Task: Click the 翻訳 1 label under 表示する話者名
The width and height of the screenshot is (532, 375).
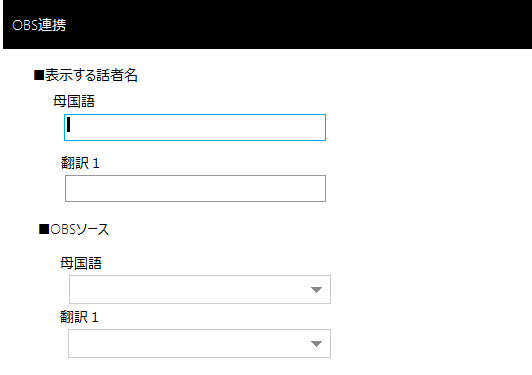Action: [80, 163]
